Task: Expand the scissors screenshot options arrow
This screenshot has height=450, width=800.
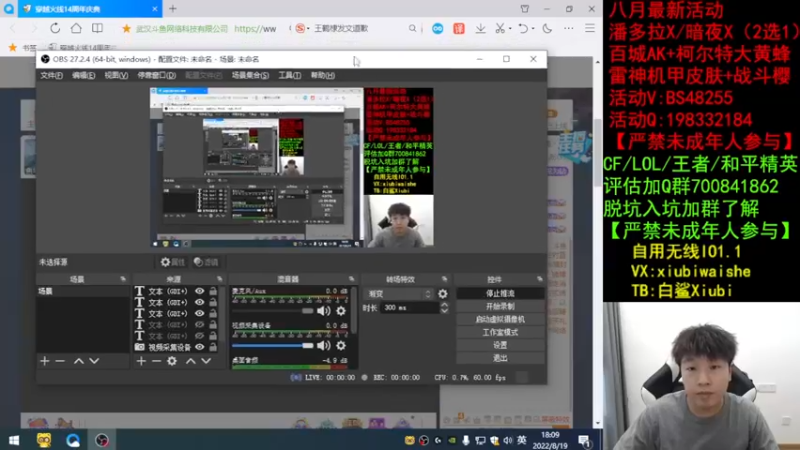Action: pyautogui.click(x=510, y=29)
